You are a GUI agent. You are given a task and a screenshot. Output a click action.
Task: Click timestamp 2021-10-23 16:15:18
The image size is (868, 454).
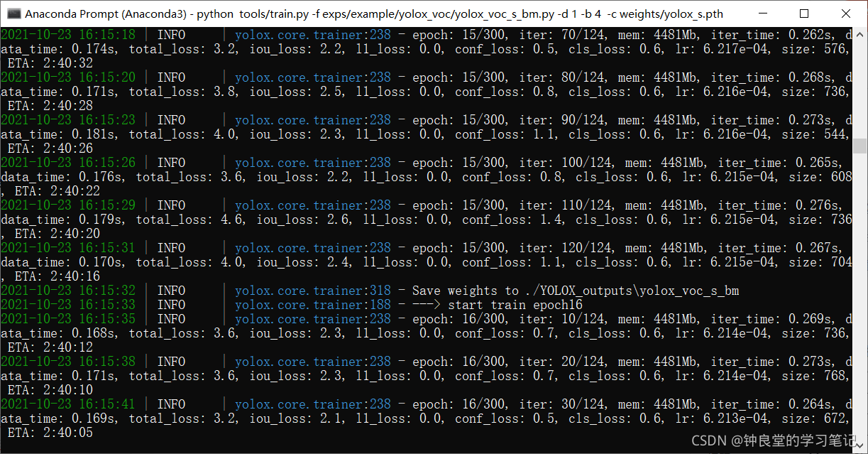click(68, 35)
